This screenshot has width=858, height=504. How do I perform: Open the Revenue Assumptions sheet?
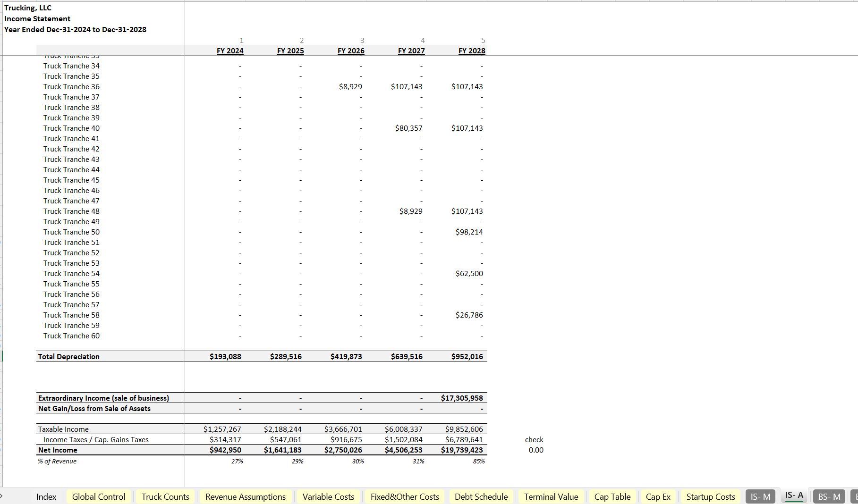[x=245, y=496]
